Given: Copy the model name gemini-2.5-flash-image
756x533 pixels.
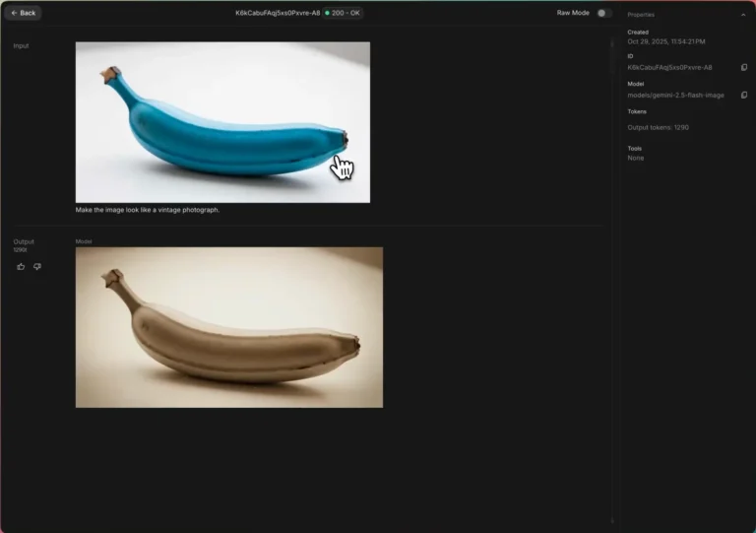Looking at the screenshot, I should click(x=744, y=95).
